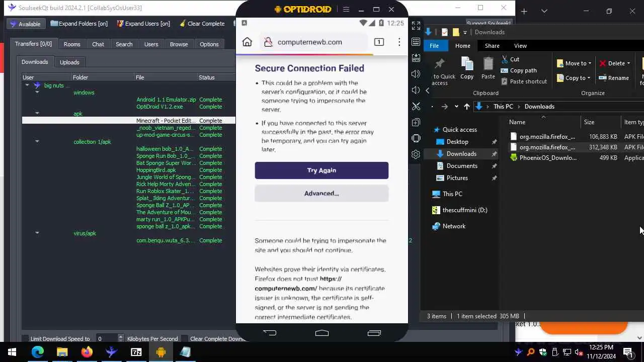
Task: Switch to Rooms tab in Soulseek
Action: point(72,44)
